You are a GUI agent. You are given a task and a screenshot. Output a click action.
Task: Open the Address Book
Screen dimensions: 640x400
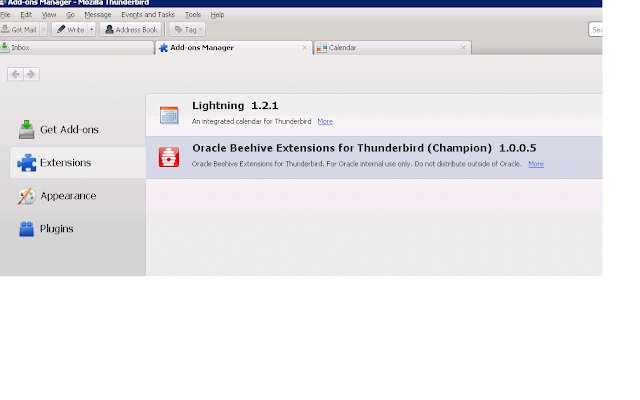click(x=131, y=29)
